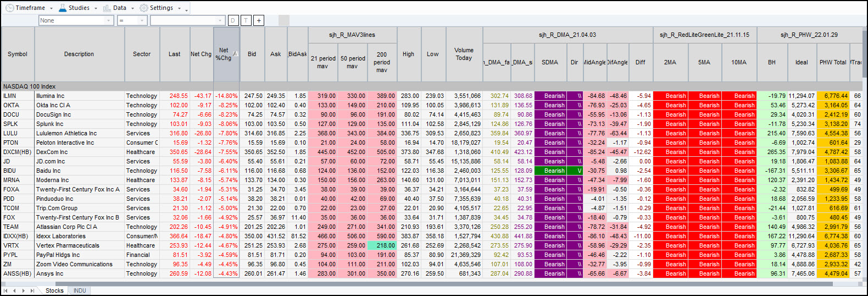Sort by the Symbol column header
This screenshot has width=868, height=296.
coord(18,54)
